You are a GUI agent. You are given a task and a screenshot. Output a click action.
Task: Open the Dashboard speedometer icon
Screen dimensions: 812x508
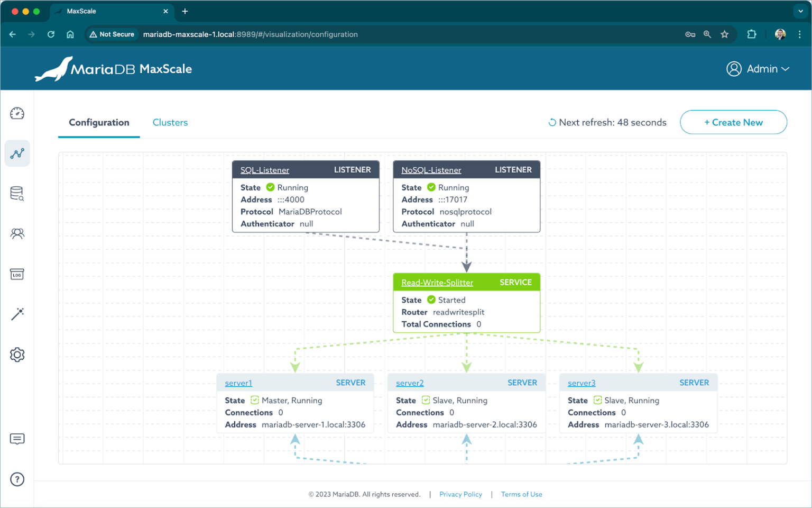[17, 113]
